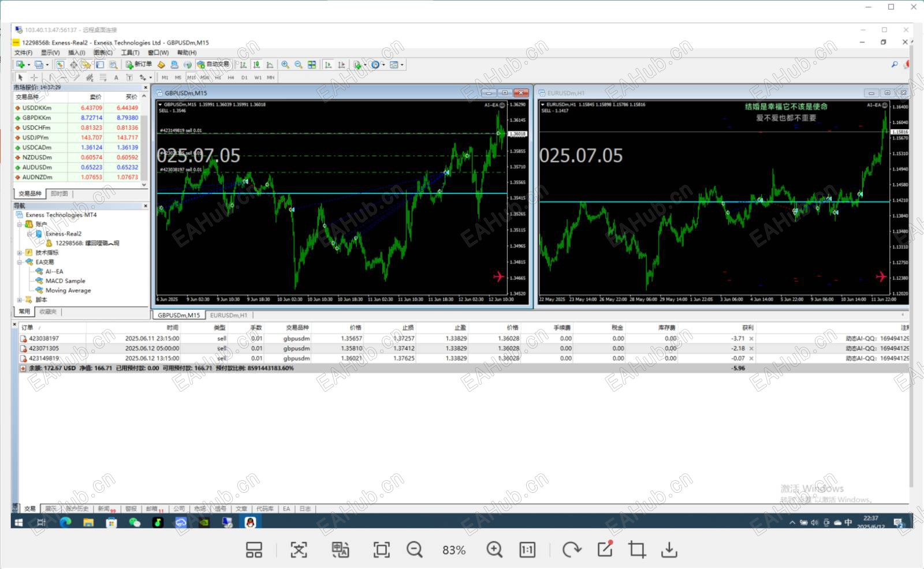Select the text A drawing tool
This screenshot has height=569, width=924.
116,77
